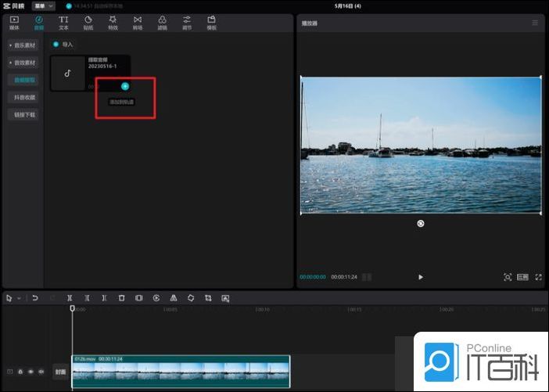Screen dimensions: 549x392
Task: Mute the video track audio
Action: tap(41, 372)
